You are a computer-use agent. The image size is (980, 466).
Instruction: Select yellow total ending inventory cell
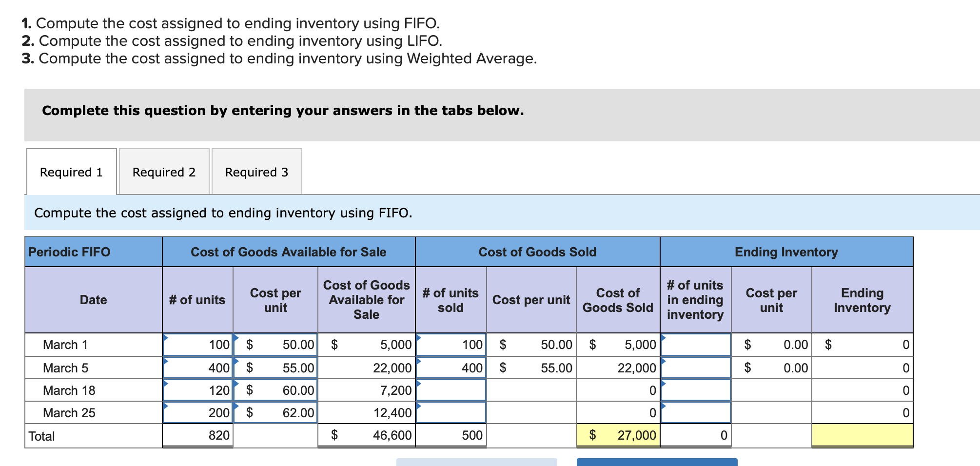(862, 435)
